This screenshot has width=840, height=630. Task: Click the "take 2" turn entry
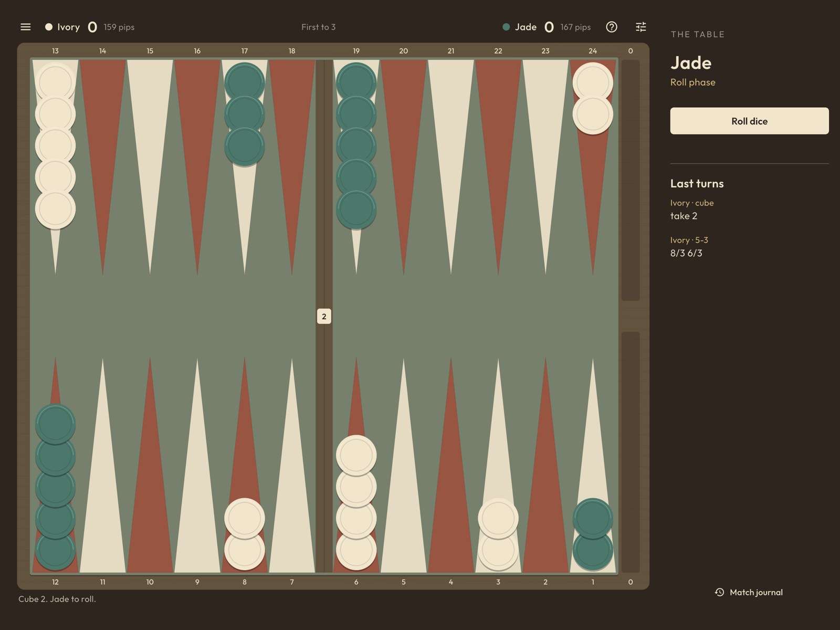coord(684,216)
